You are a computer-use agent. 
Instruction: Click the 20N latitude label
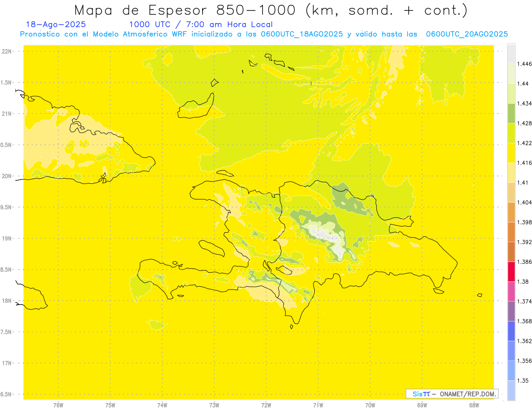[6, 176]
